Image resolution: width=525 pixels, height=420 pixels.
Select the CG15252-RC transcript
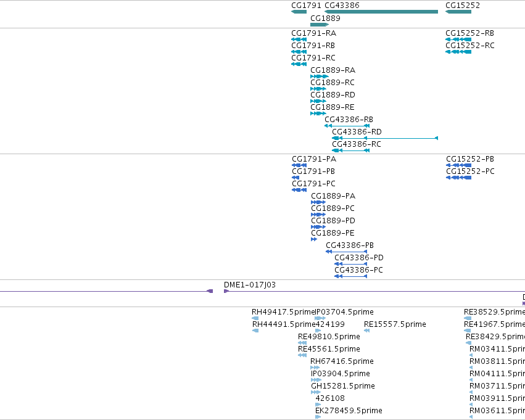pos(458,52)
